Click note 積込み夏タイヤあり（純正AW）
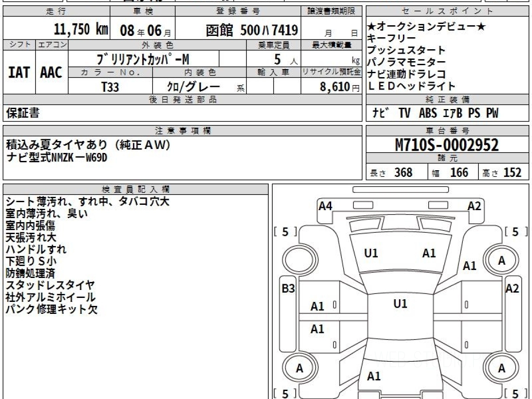The width and height of the screenshot is (532, 399). click(x=88, y=145)
